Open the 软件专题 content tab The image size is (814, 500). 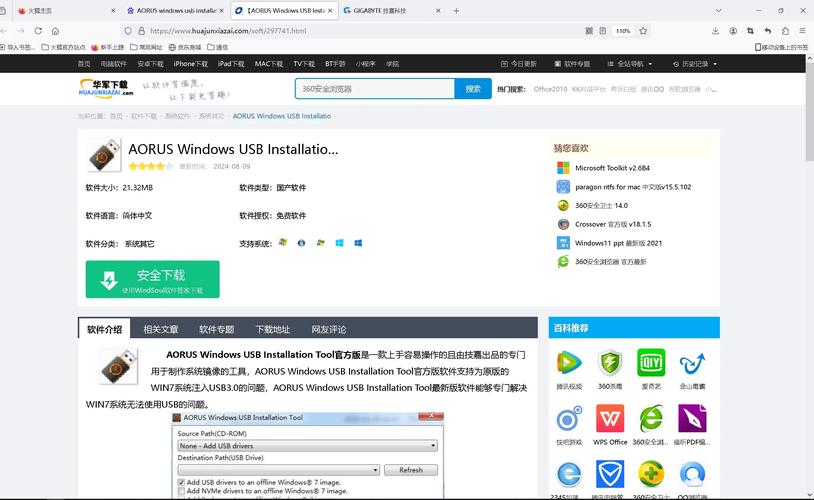216,329
